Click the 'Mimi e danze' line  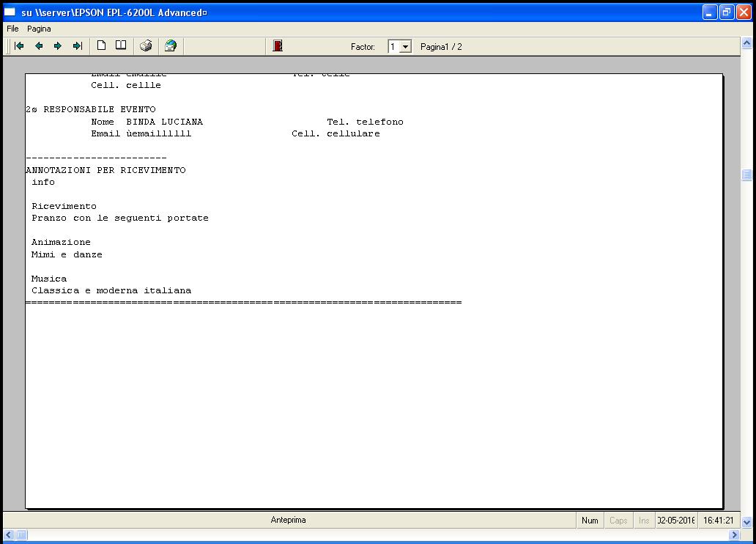click(67, 254)
